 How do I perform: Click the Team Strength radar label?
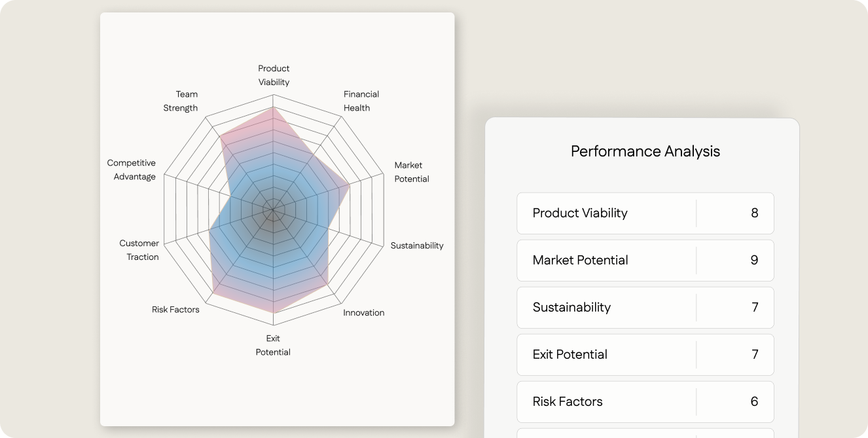point(181,101)
